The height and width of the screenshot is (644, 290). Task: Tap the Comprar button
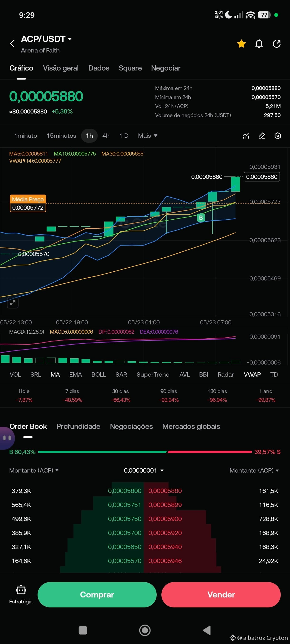tap(97, 595)
